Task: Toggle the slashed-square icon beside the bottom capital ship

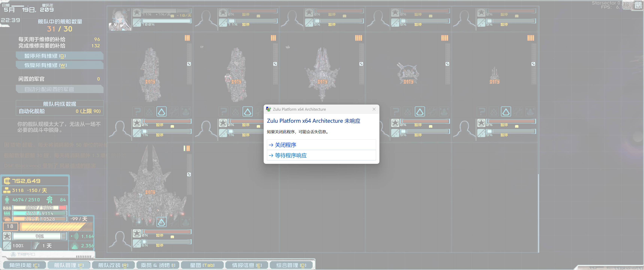Action: [x=189, y=174]
